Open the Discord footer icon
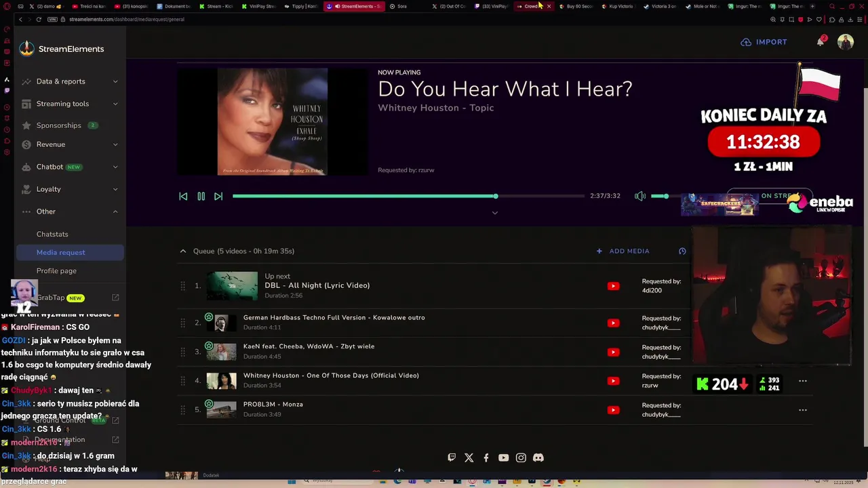868x488 pixels. (x=538, y=457)
